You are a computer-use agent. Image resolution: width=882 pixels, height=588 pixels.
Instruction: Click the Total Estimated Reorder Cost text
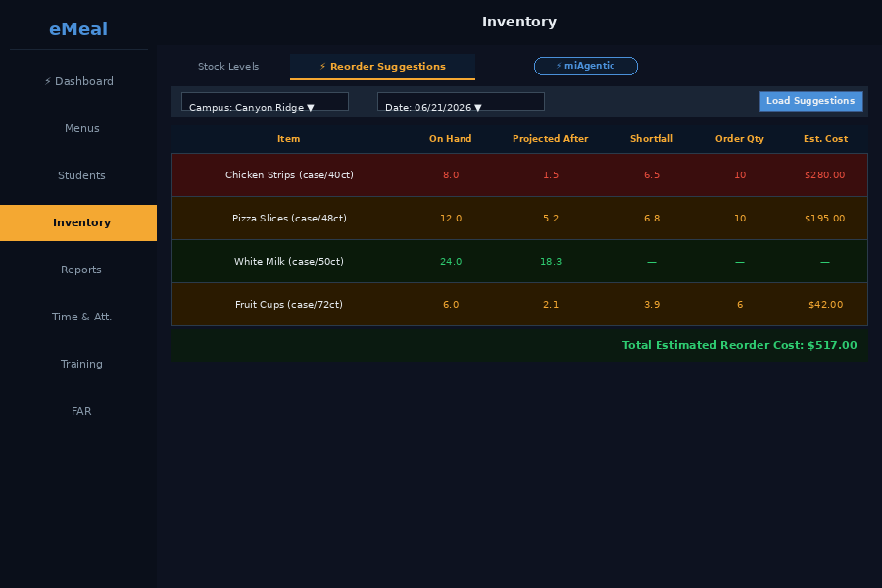point(739,345)
